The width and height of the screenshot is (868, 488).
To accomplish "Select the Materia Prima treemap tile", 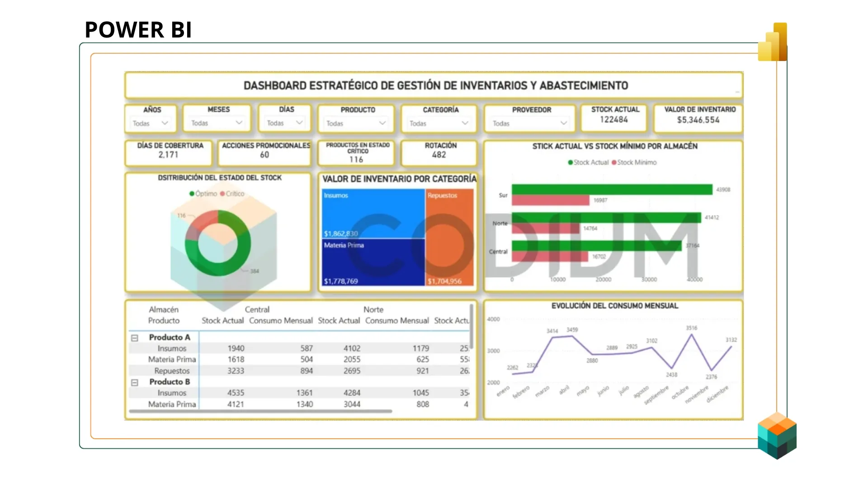I will (x=373, y=263).
